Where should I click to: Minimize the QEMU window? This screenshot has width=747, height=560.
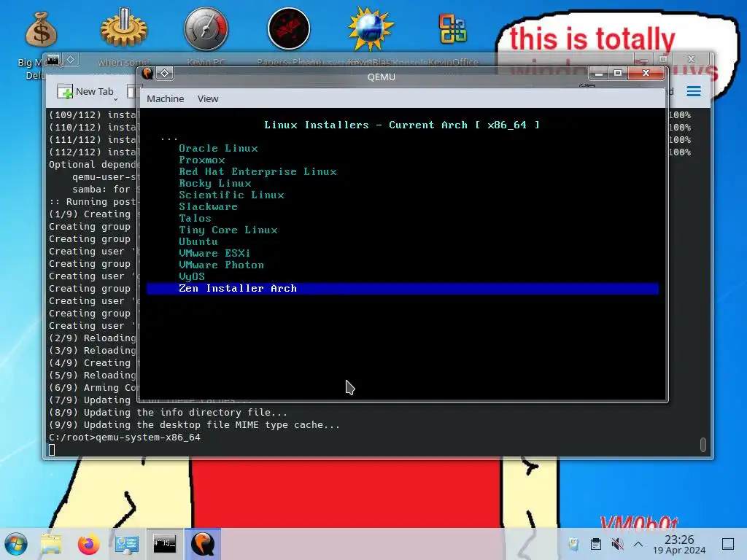pyautogui.click(x=599, y=74)
